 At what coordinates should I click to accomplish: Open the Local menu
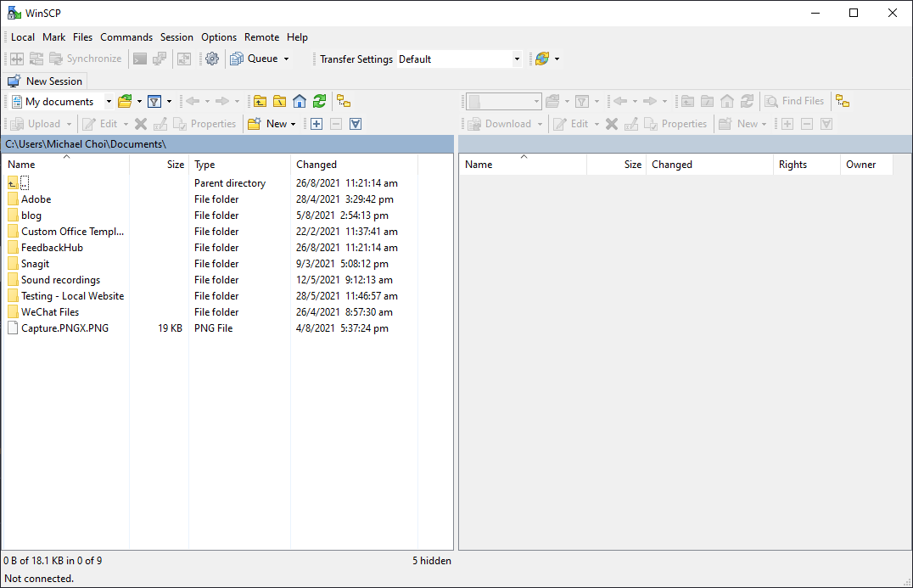coord(23,37)
